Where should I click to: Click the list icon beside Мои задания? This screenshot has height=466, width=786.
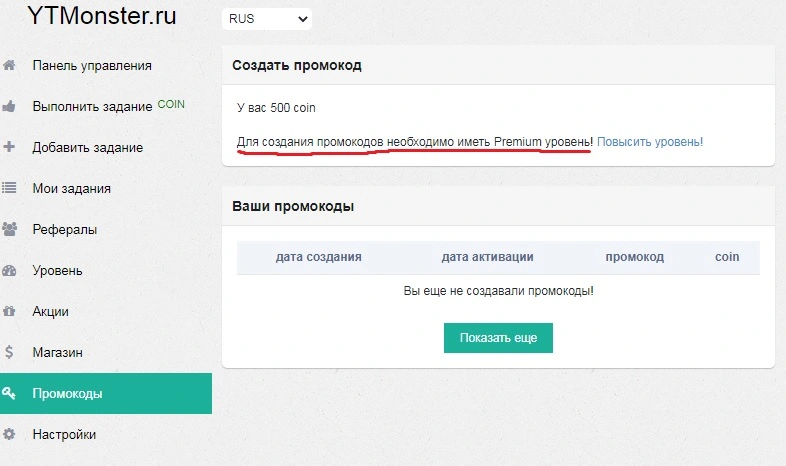(9, 188)
